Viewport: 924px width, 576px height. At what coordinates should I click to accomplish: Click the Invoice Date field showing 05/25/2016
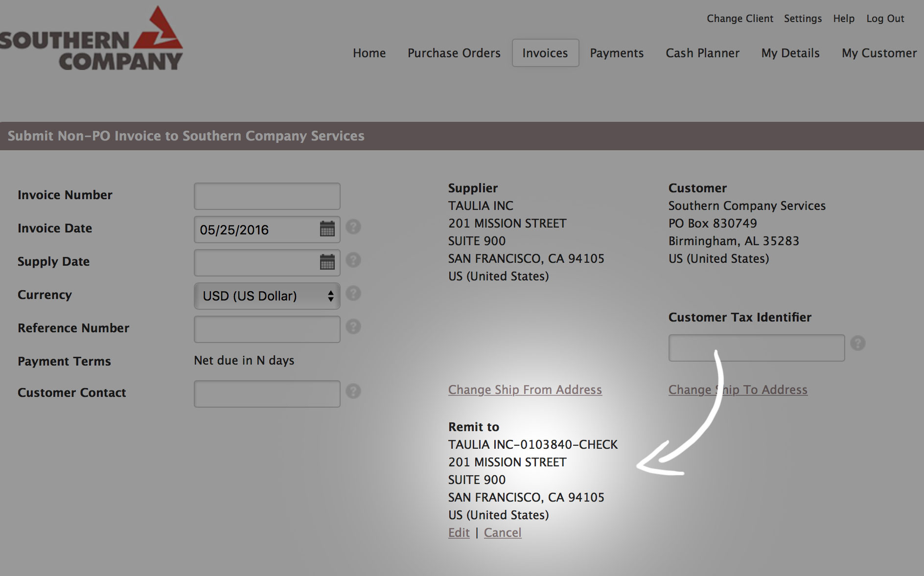[x=267, y=230]
